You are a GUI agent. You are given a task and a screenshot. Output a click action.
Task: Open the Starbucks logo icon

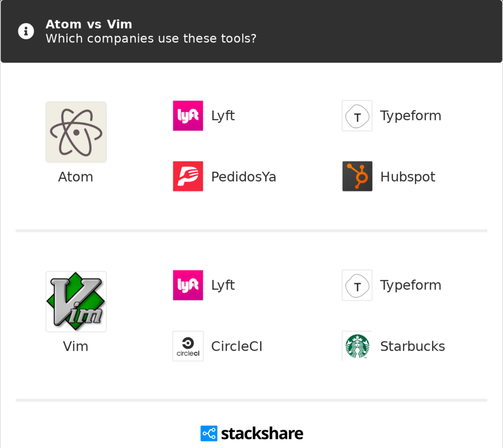tap(357, 346)
